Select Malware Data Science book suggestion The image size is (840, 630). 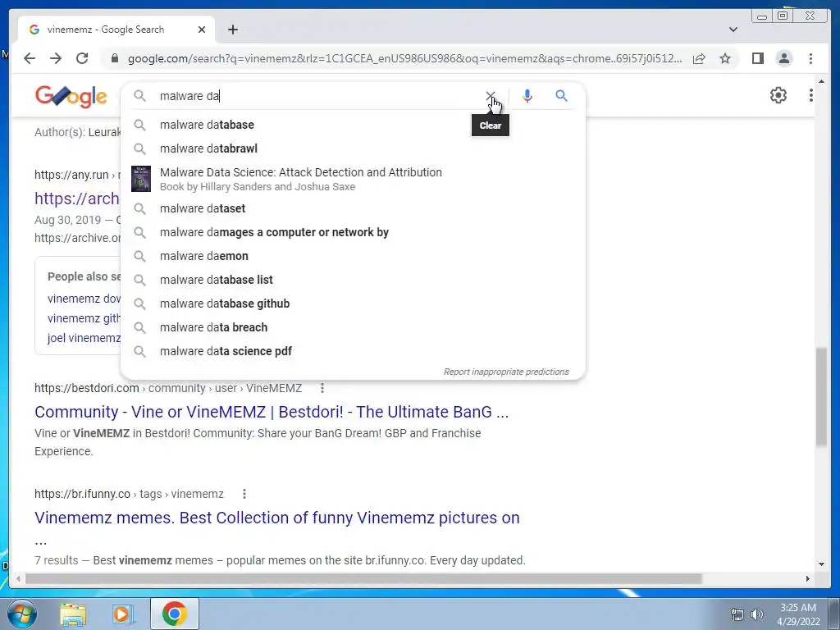[x=353, y=179]
